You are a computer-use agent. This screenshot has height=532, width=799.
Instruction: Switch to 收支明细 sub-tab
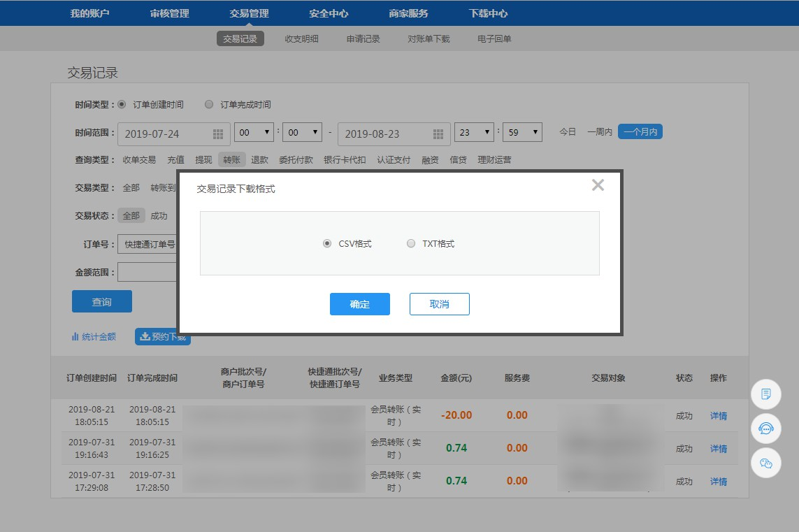point(301,39)
